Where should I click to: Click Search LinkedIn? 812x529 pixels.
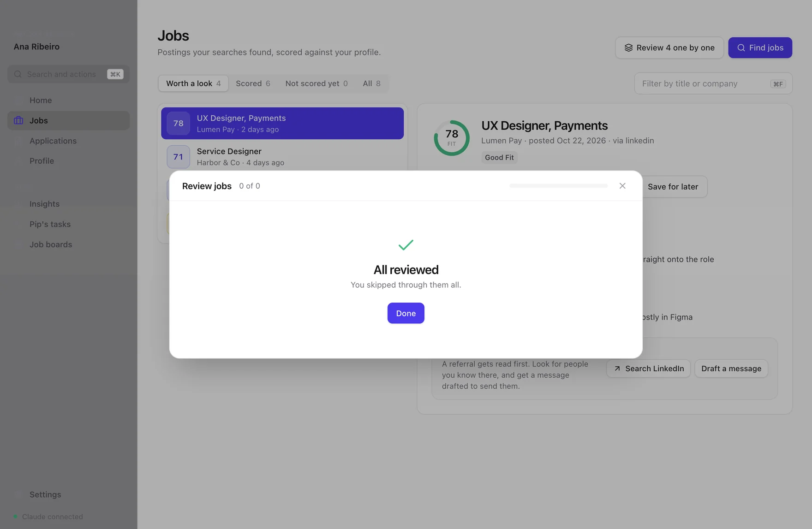tap(648, 369)
